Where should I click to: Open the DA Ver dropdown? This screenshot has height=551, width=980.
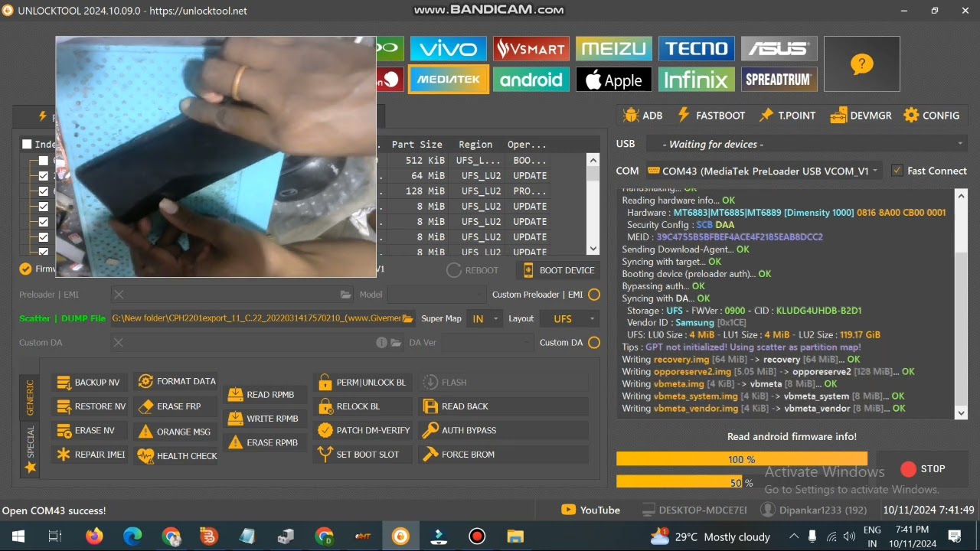(x=489, y=343)
